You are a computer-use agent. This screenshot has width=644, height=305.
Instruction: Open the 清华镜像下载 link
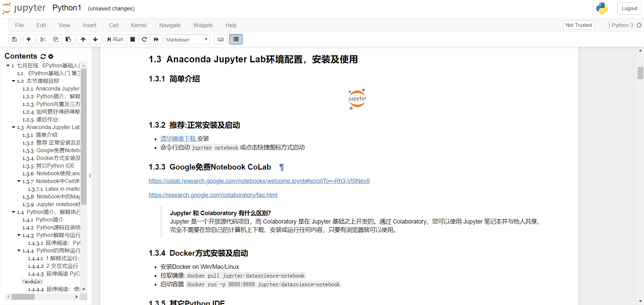[x=178, y=139]
